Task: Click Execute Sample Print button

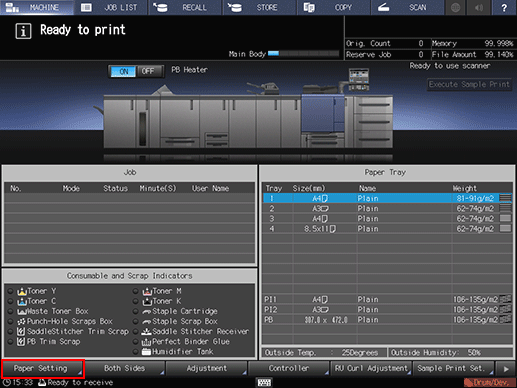Action: tap(469, 84)
